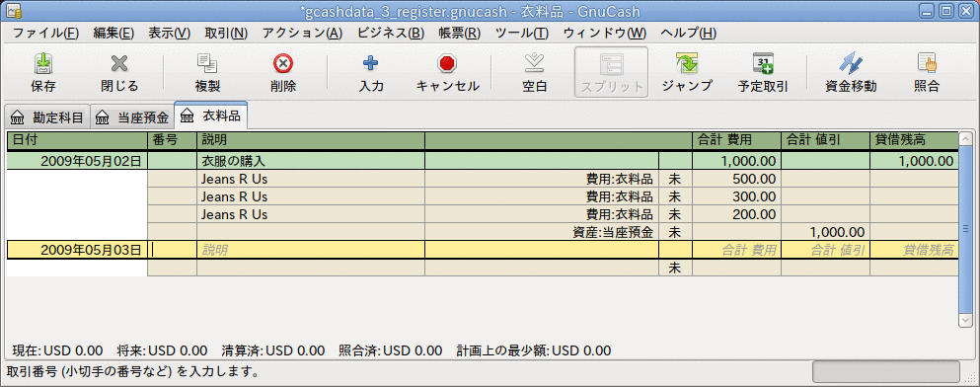The width and height of the screenshot is (980, 387).
Task: Open the ウィンドウ(W) menu
Action: point(605,34)
